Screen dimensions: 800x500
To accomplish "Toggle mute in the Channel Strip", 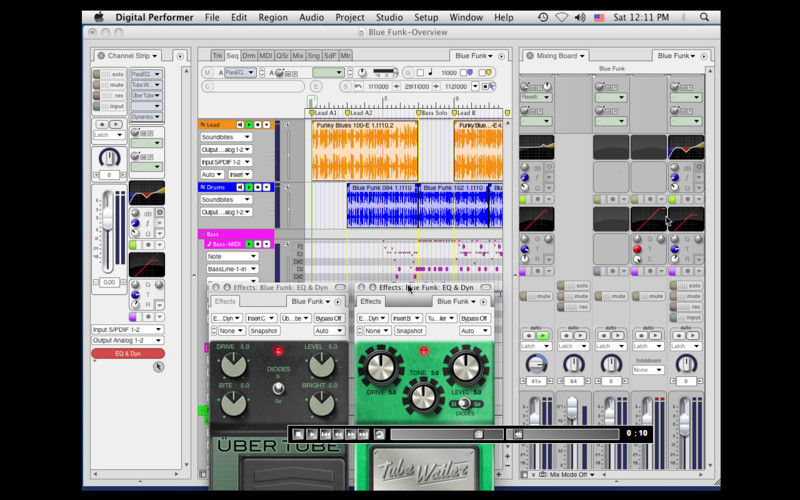I will point(109,85).
